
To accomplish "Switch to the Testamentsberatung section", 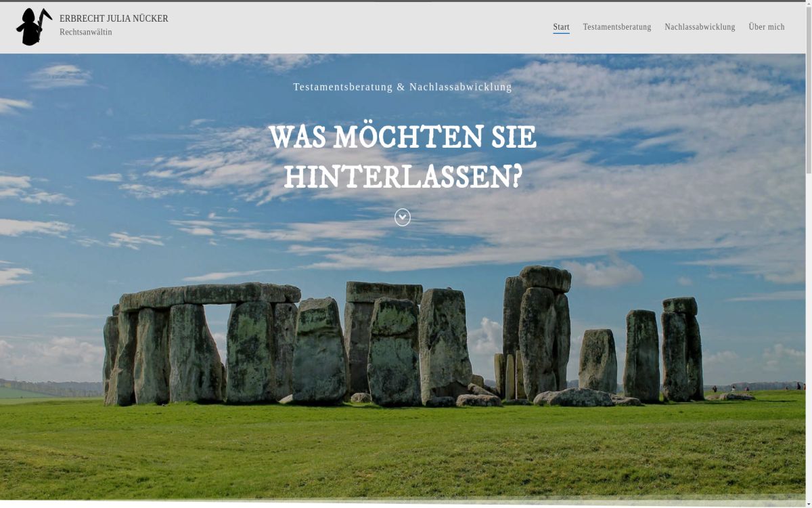I will coord(616,26).
